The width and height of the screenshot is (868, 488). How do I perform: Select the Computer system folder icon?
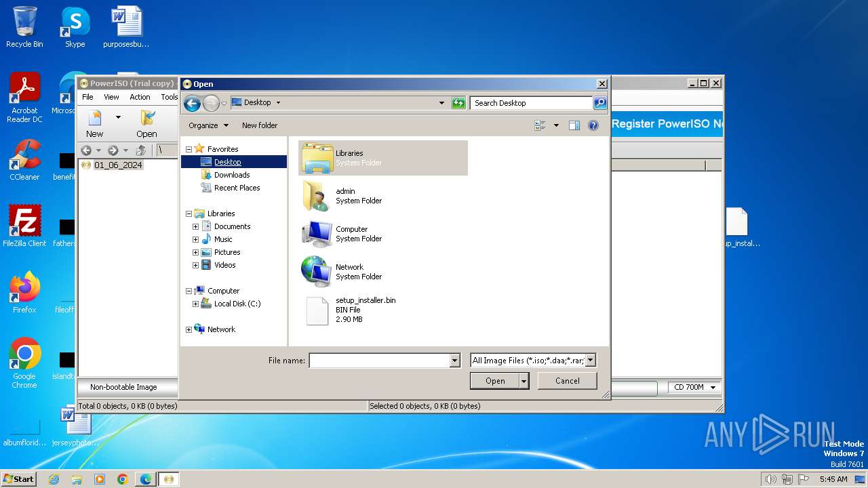pyautogui.click(x=317, y=234)
